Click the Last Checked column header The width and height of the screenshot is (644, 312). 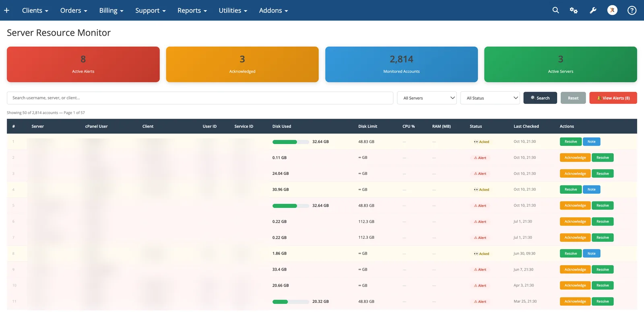pos(526,126)
